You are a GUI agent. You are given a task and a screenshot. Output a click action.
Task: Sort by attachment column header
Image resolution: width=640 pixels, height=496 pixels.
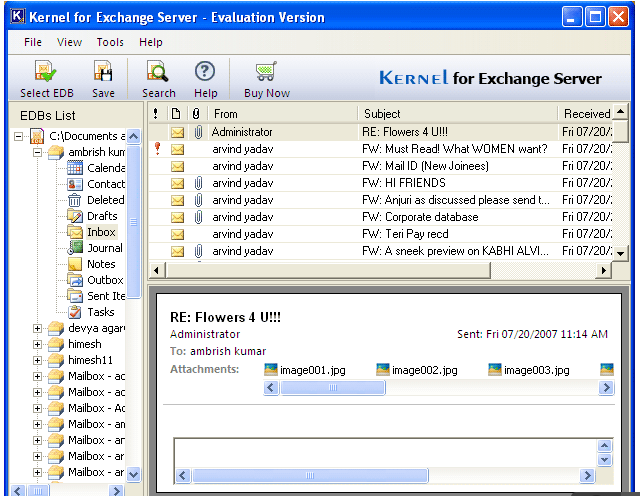[196, 113]
